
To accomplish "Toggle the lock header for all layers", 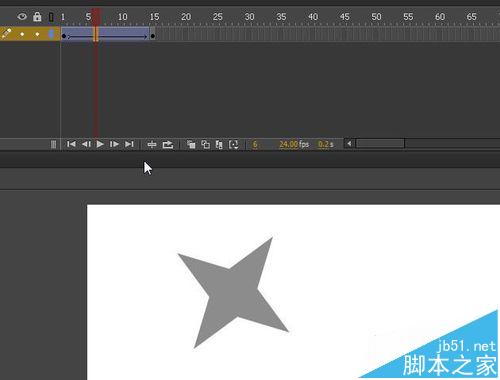I will click(37, 17).
